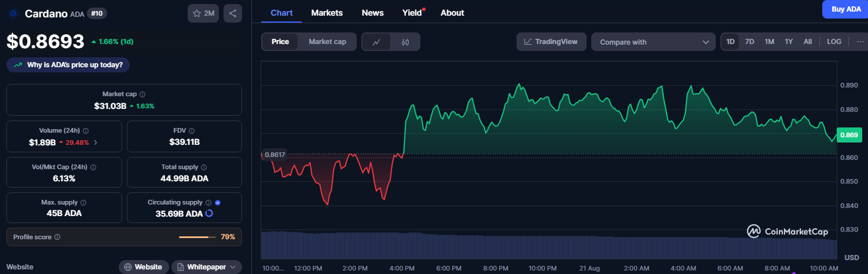Switch chart to candlestick view icon
The height and width of the screenshot is (274, 868).
405,42
